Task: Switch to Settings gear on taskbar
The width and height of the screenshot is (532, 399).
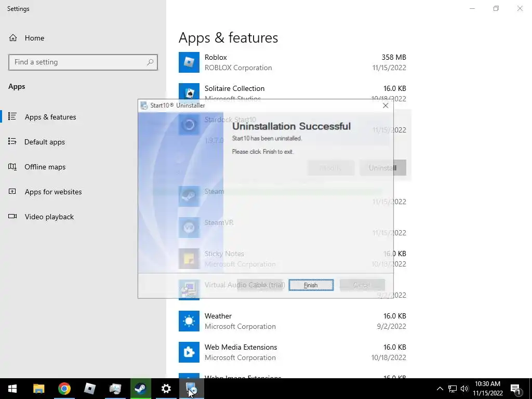Action: pyautogui.click(x=166, y=389)
